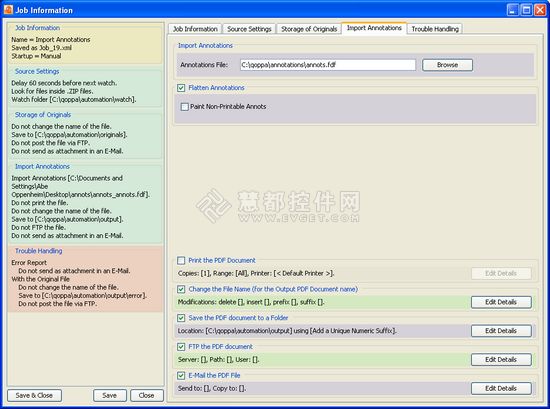Click 'Startup = Manual' text

[x=36, y=56]
